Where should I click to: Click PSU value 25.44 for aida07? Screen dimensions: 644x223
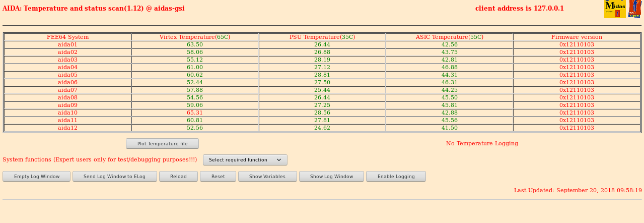(322, 90)
